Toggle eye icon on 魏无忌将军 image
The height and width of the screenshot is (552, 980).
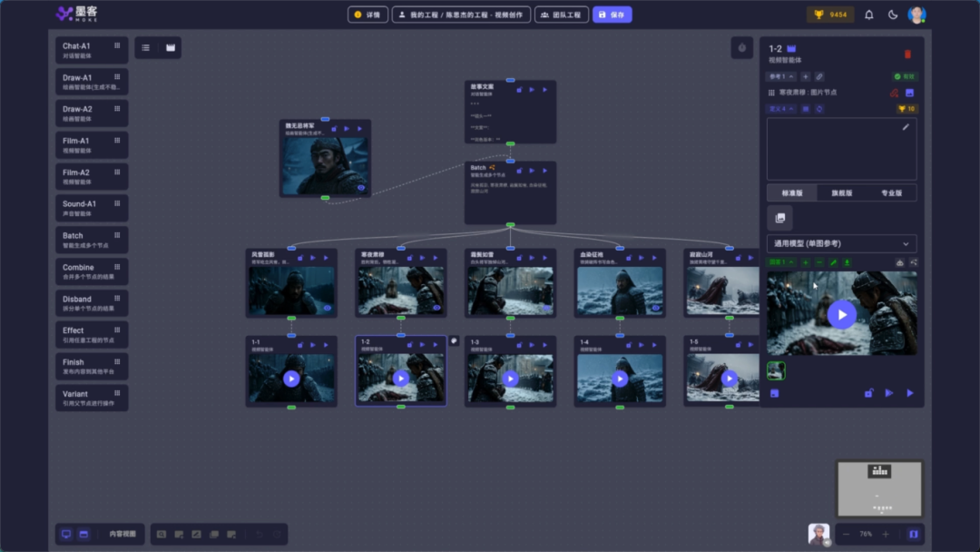point(360,188)
